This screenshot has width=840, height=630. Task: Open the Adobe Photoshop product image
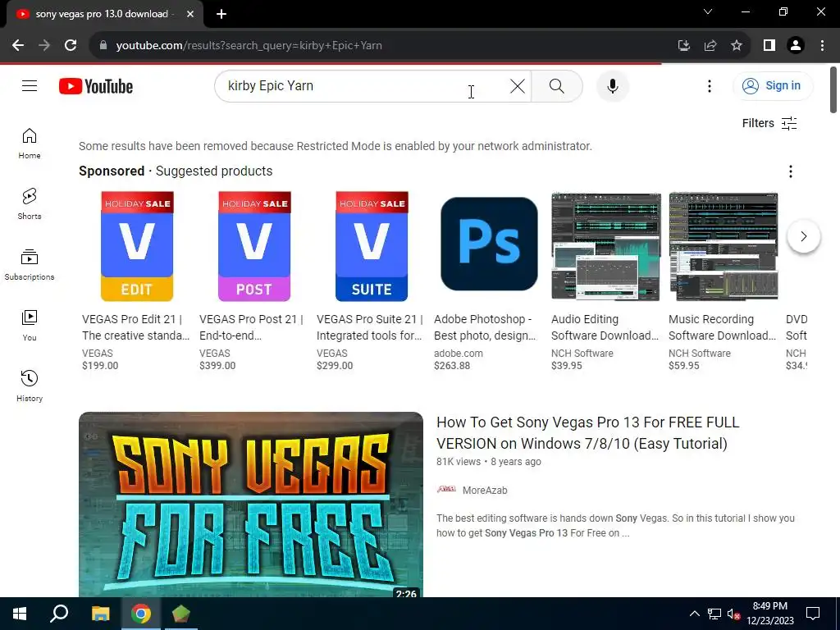click(x=489, y=244)
